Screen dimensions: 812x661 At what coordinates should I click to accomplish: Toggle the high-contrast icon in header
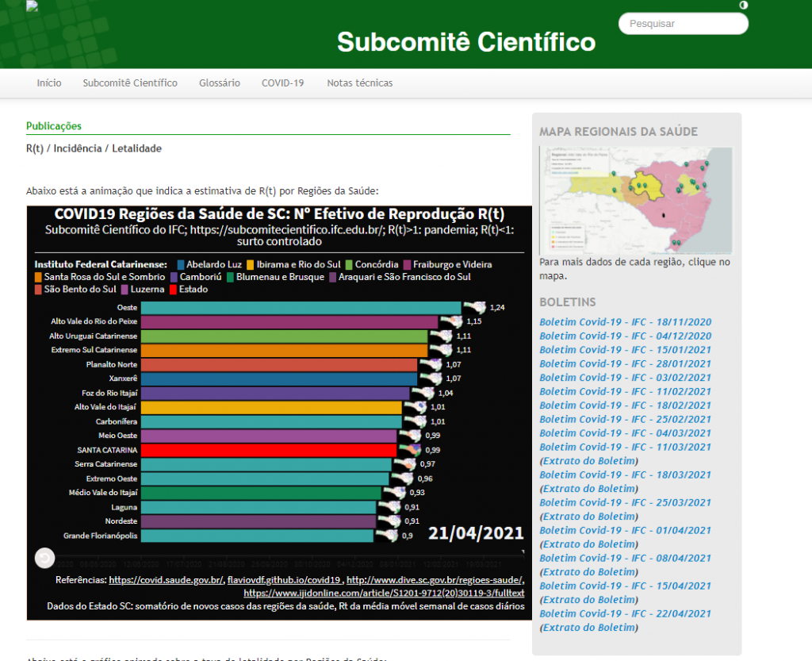click(743, 6)
